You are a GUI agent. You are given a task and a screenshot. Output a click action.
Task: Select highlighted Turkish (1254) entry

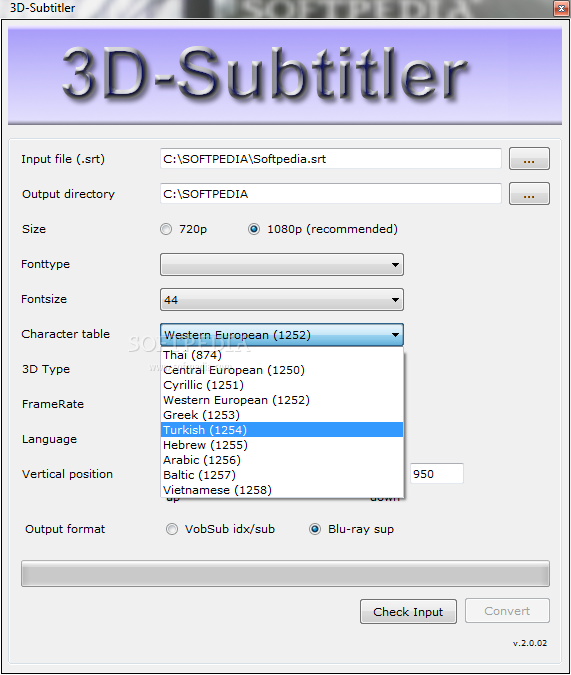tap(282, 430)
